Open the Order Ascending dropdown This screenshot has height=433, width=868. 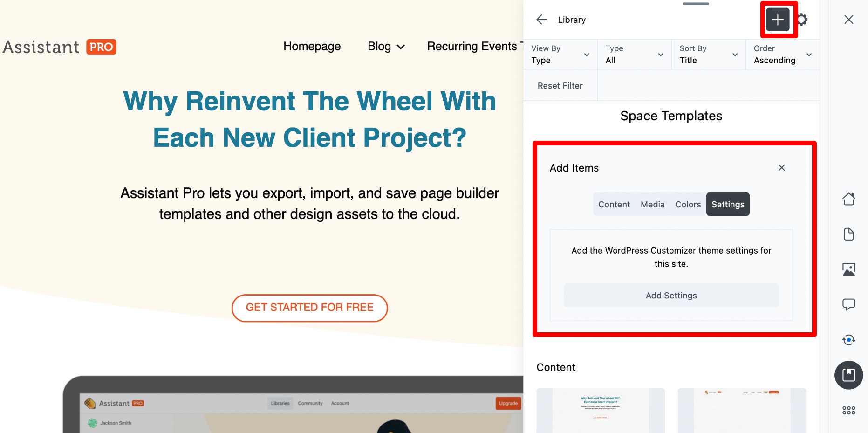pos(782,55)
